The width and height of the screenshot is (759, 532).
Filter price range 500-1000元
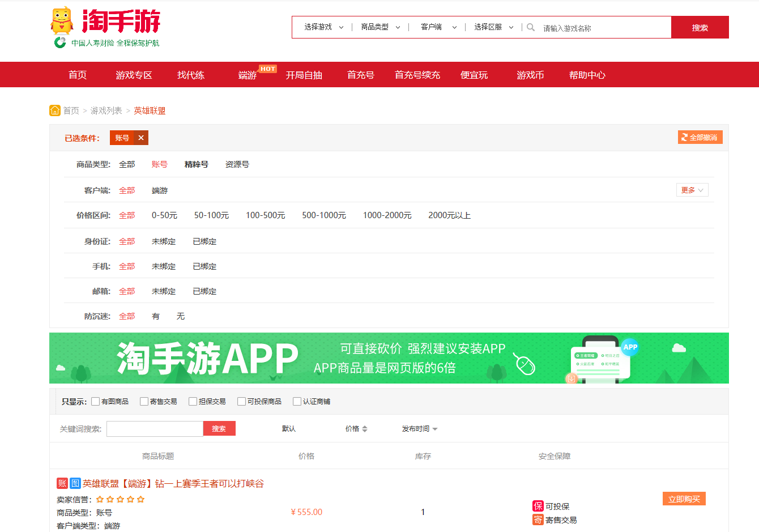pos(324,215)
